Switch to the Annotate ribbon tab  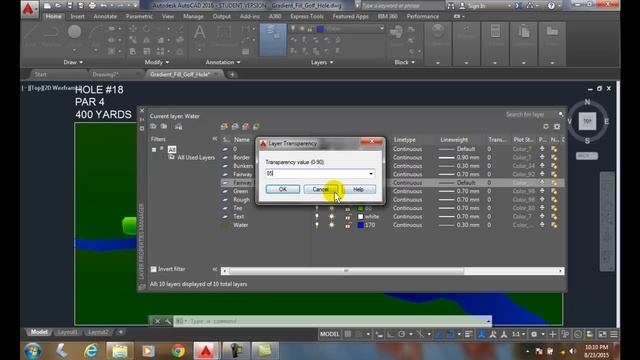tap(105, 16)
